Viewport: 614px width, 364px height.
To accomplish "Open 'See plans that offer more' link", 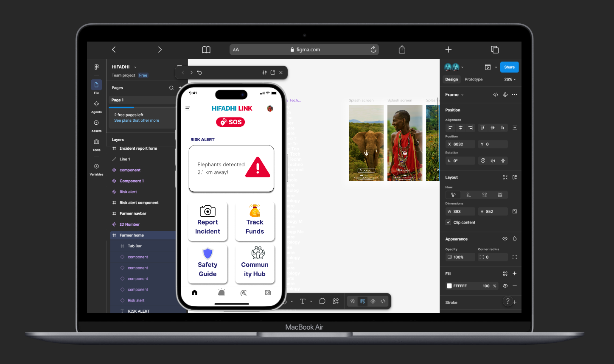I will (x=137, y=120).
